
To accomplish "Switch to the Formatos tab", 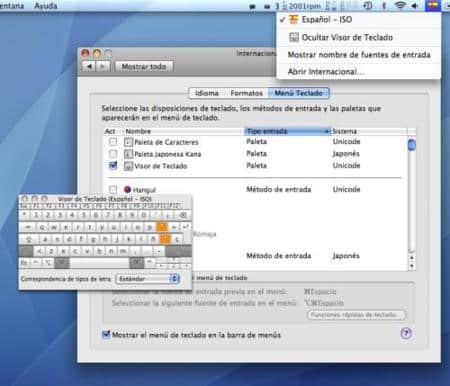I will click(246, 93).
